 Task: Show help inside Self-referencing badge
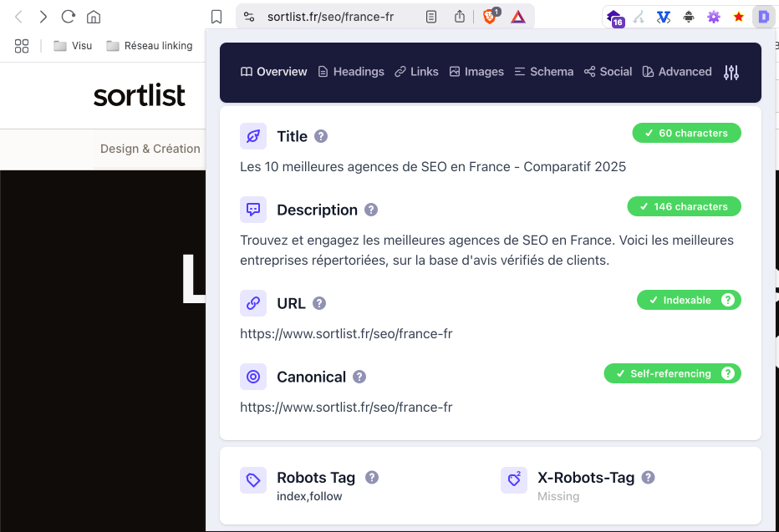[728, 373]
